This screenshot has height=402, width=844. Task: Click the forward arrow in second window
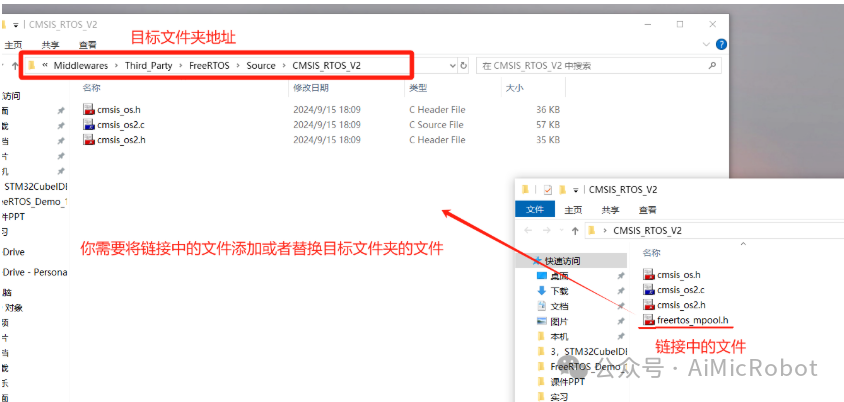coord(547,230)
